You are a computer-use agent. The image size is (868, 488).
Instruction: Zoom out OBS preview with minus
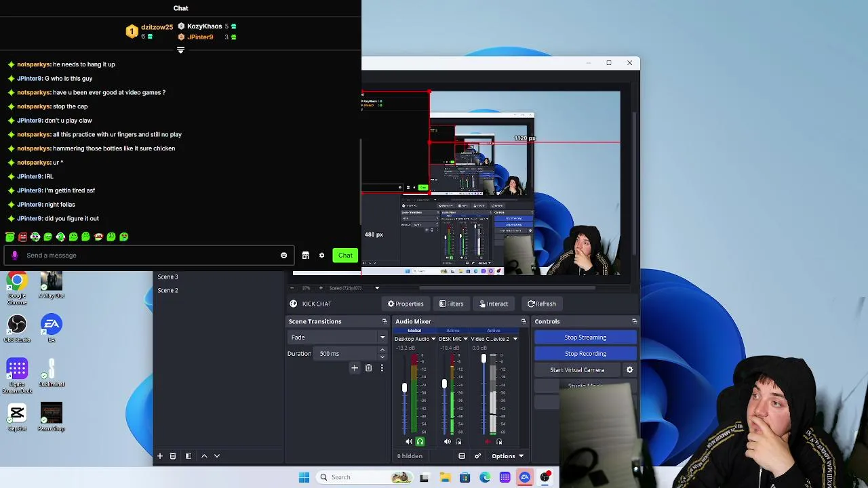pyautogui.click(x=292, y=288)
